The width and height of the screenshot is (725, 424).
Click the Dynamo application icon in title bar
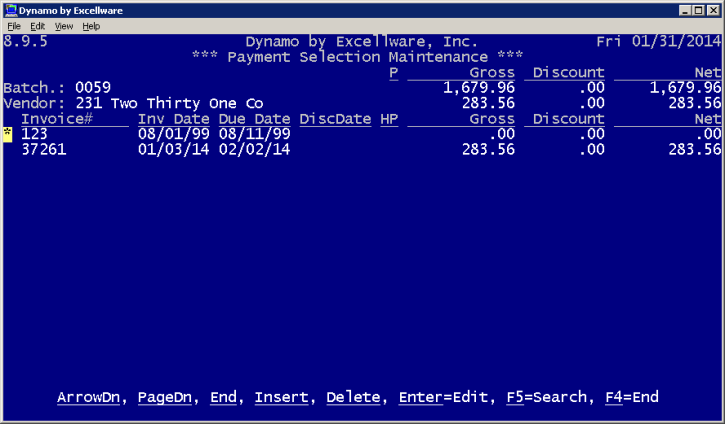(11, 10)
